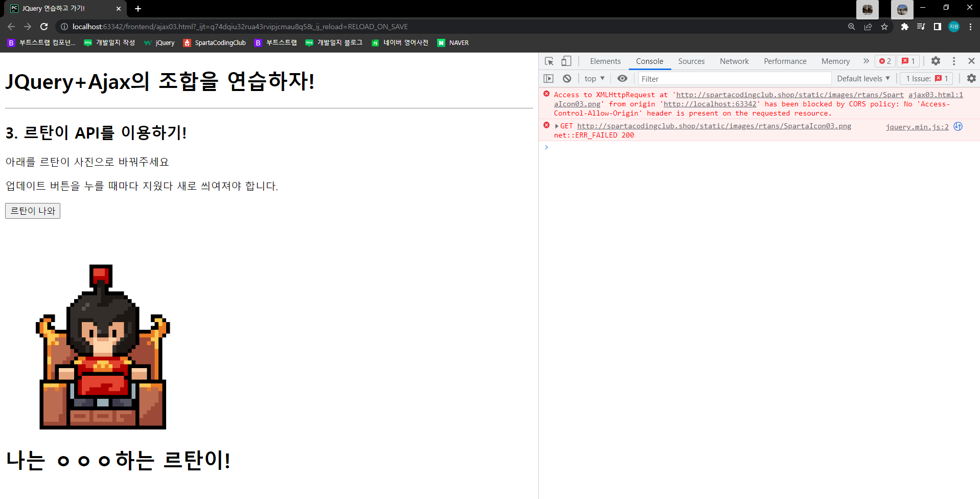
Task: Click the text 나는 ㅇㅇㅇ하는 르탄이!
Action: (118, 460)
